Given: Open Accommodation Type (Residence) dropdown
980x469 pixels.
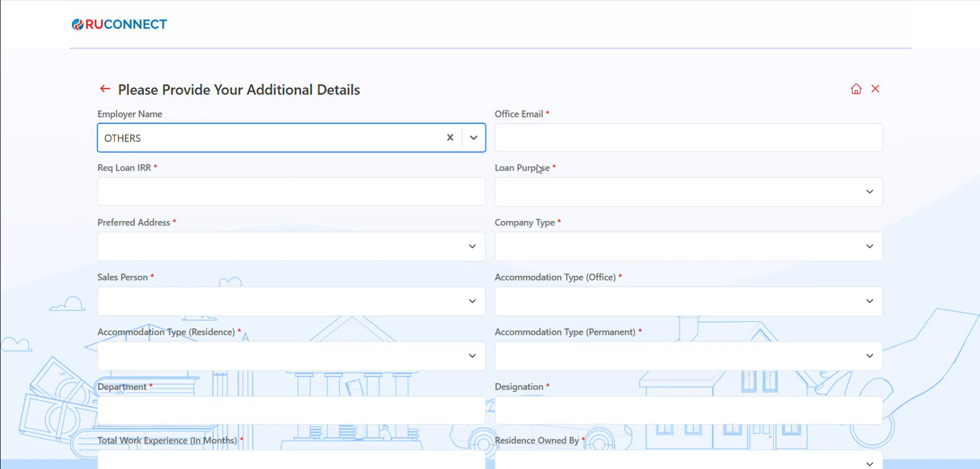Looking at the screenshot, I should click(x=291, y=356).
